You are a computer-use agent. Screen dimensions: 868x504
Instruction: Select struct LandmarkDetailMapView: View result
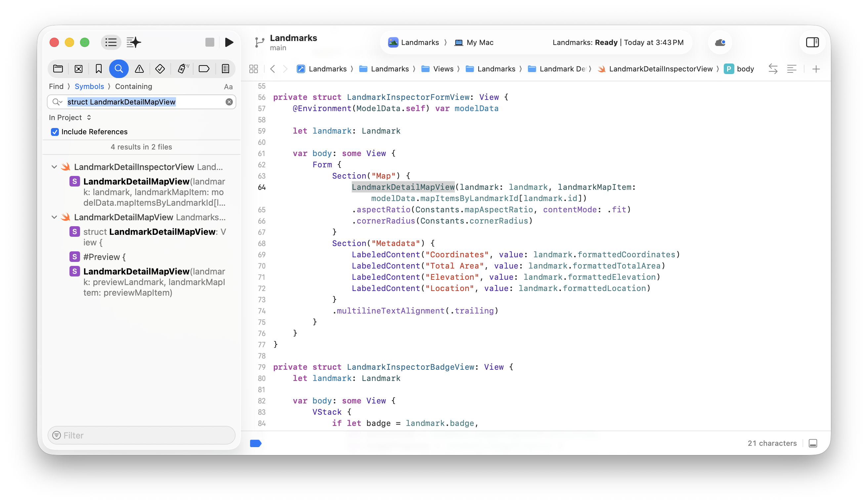pos(149,237)
